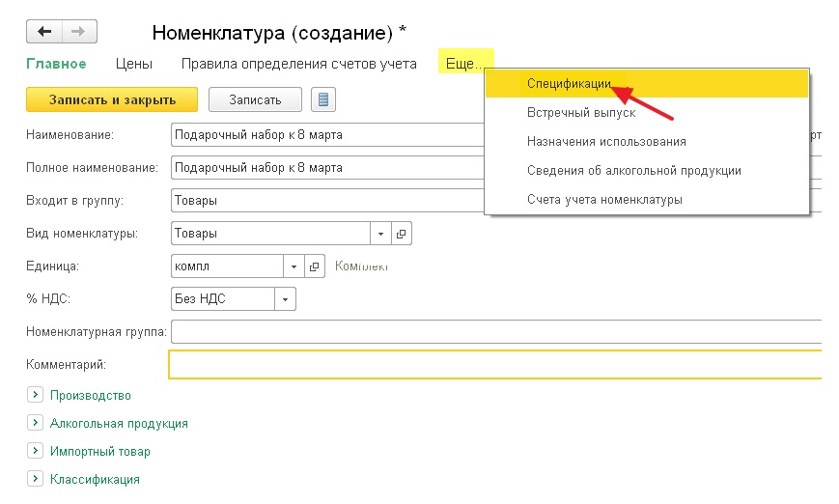839x504 pixels.
Task: Expand the Классификация section
Action: (35, 478)
